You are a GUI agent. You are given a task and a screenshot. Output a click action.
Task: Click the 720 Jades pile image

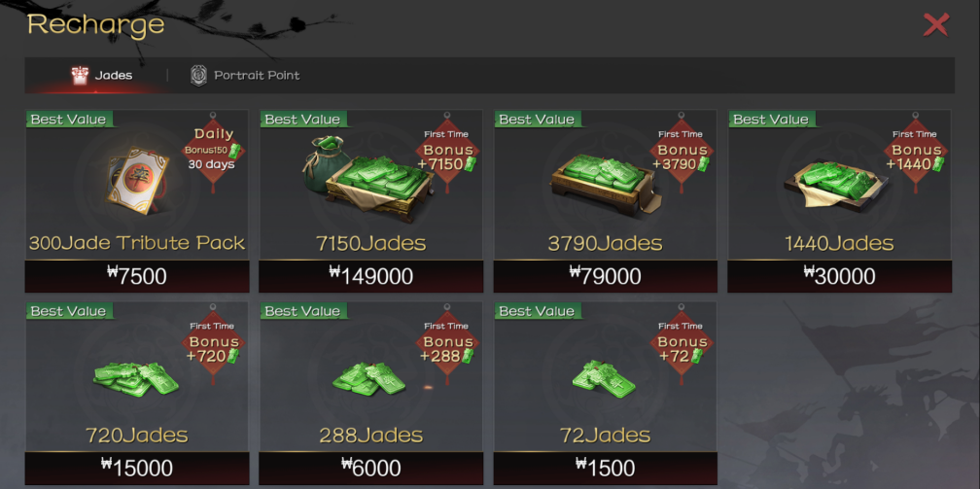tap(136, 379)
